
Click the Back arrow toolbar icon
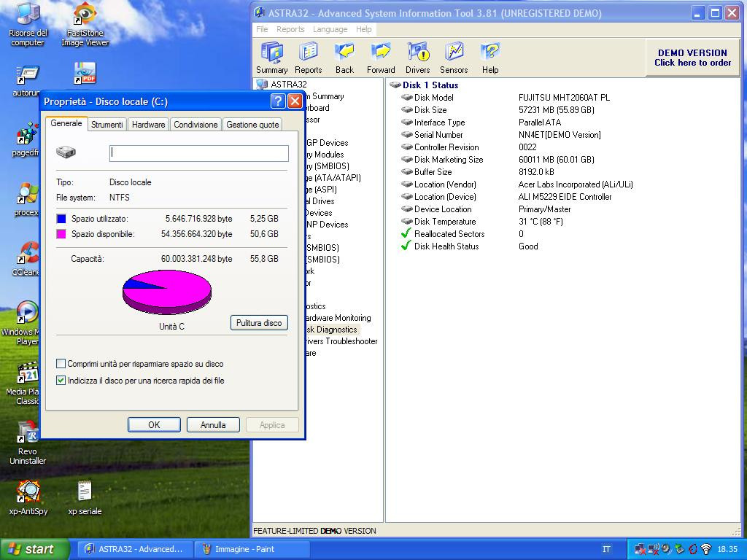[344, 58]
